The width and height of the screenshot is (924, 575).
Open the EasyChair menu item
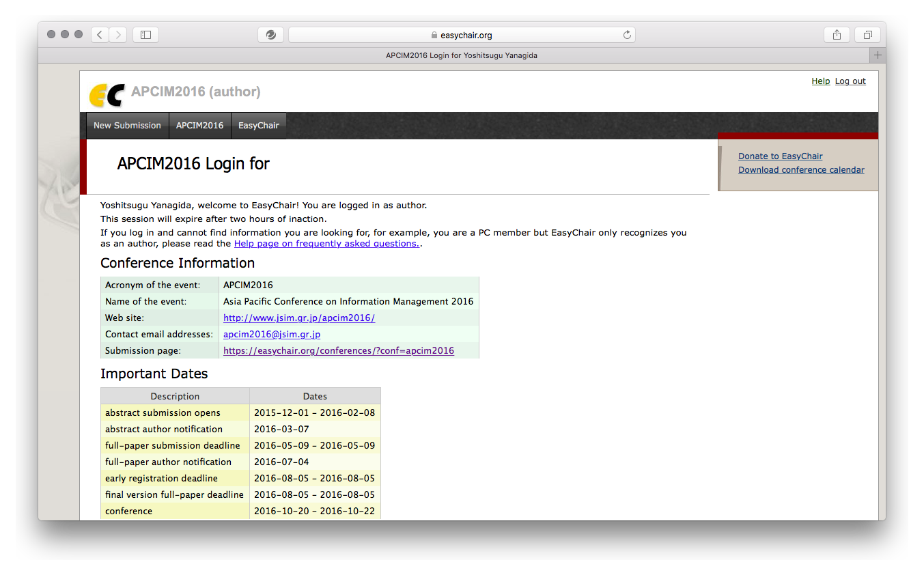(258, 126)
